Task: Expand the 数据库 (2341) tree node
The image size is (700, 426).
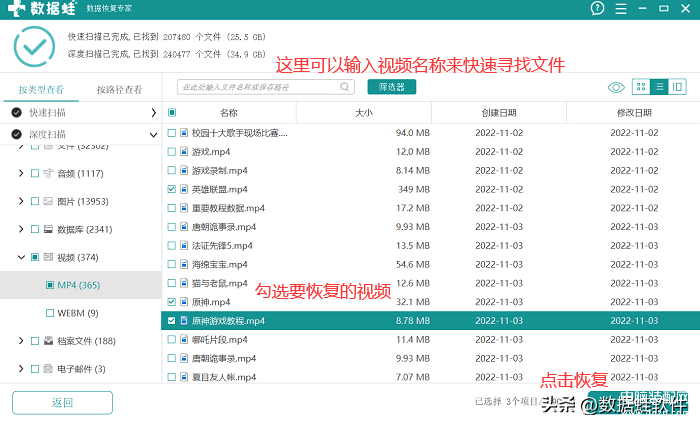Action: tap(21, 230)
